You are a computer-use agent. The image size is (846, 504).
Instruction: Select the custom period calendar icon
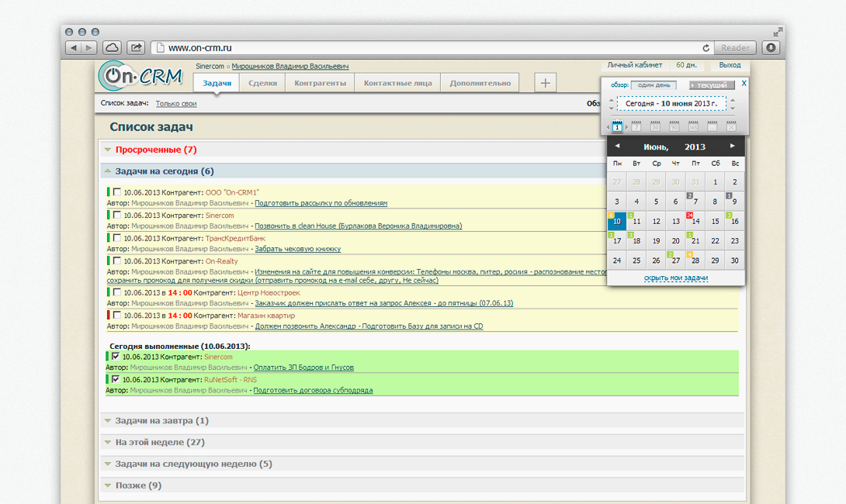tap(713, 126)
